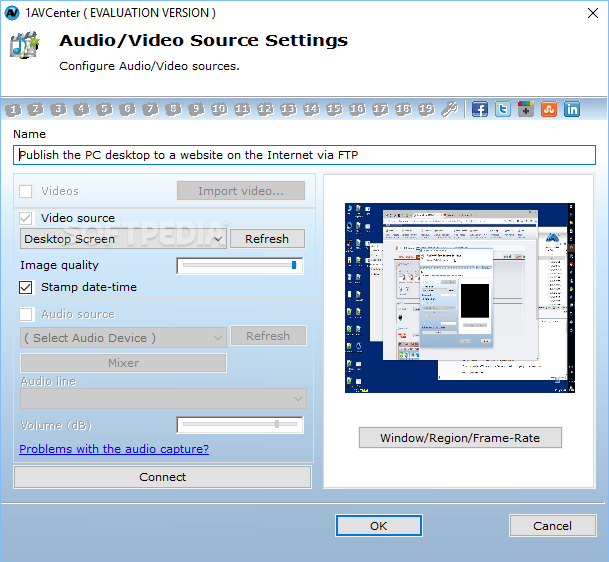The height and width of the screenshot is (562, 609).
Task: Adjust the Image quality slider
Action: tap(240, 265)
